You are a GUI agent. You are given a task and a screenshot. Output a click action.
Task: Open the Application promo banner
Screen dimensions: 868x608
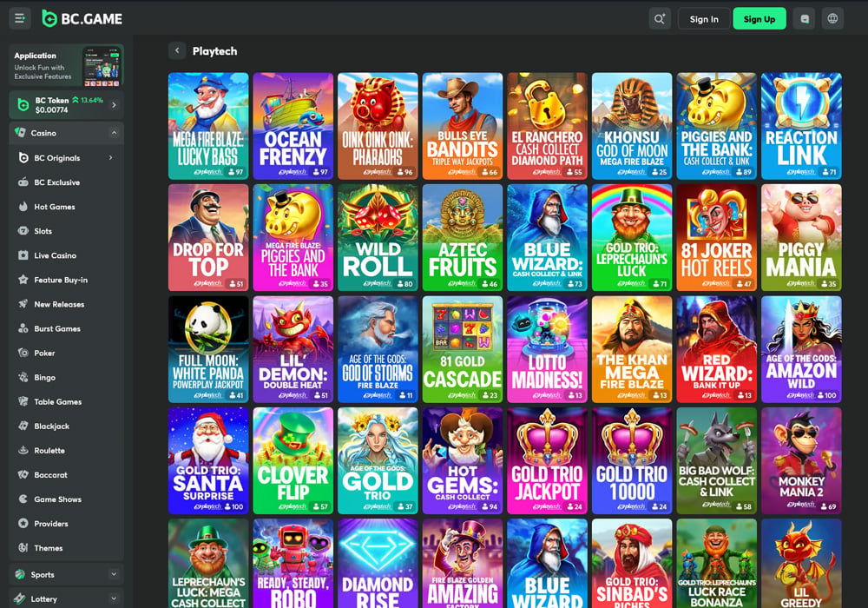(x=67, y=66)
